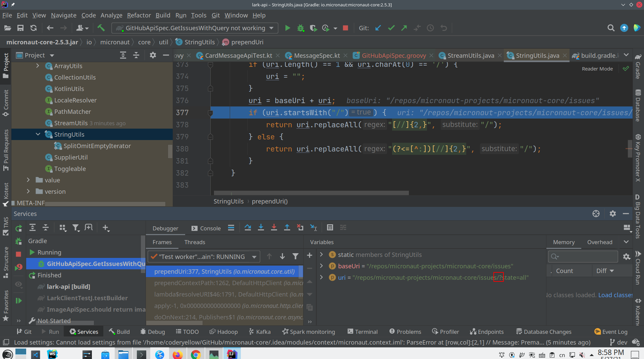Open Services panel settings gear
This screenshot has width=644, height=359.
613,214
